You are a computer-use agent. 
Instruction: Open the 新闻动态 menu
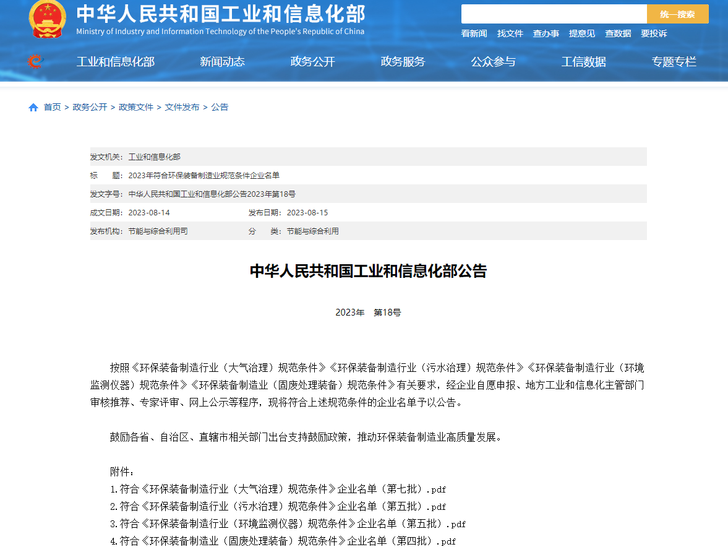click(223, 62)
